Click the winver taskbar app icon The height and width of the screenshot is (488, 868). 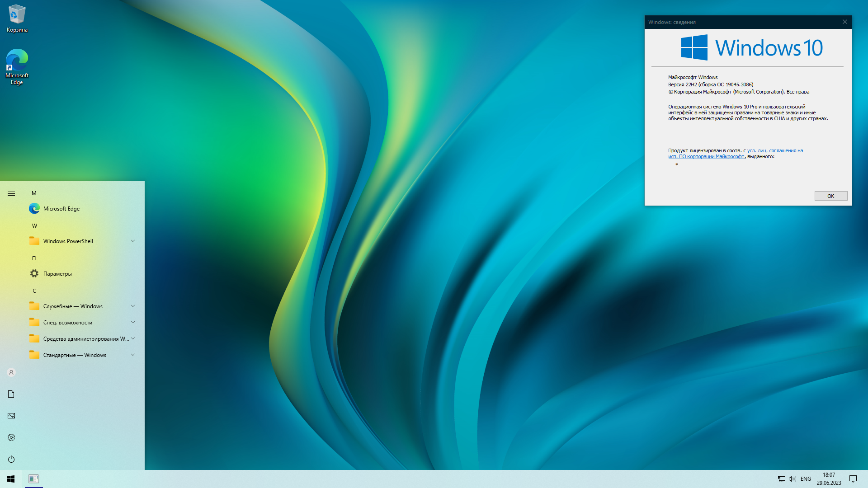pos(33,479)
